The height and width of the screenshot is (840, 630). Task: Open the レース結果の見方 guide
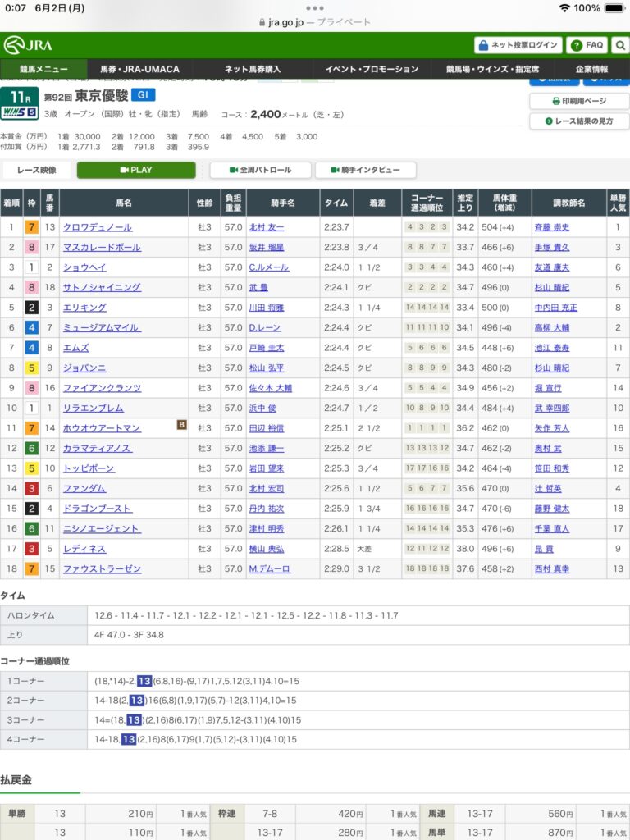coord(579,121)
